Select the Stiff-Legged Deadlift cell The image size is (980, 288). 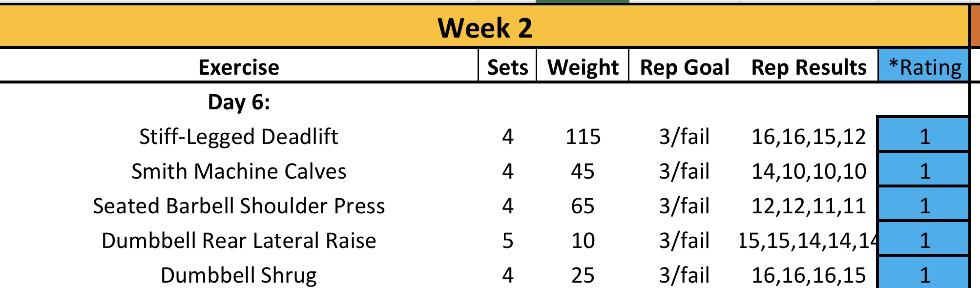(239, 137)
